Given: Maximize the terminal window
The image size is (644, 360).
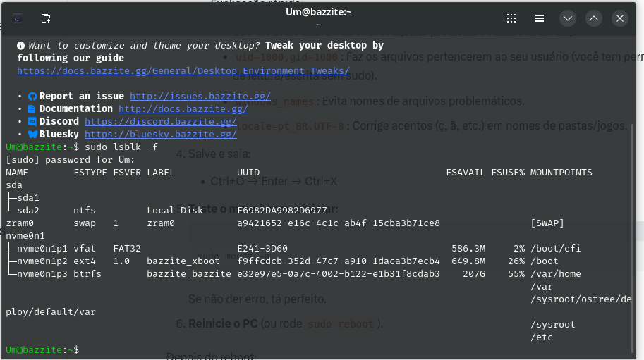Looking at the screenshot, I should (x=594, y=18).
